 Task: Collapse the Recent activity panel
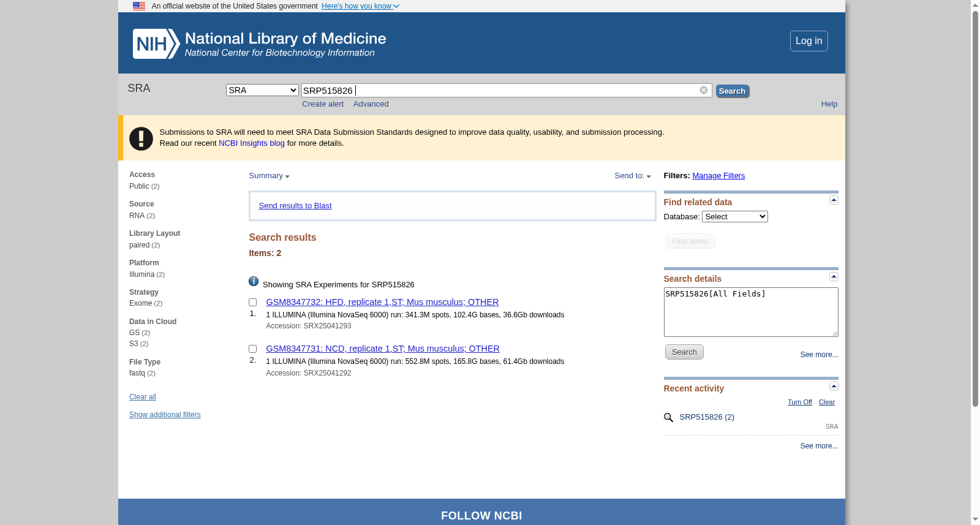tap(834, 387)
